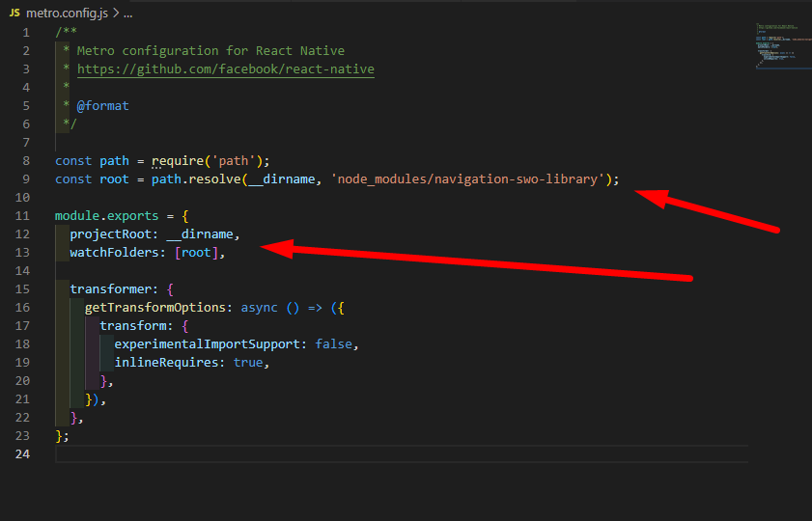The height and width of the screenshot is (521, 812).
Task: Click line number 9 in gutter
Action: point(26,179)
